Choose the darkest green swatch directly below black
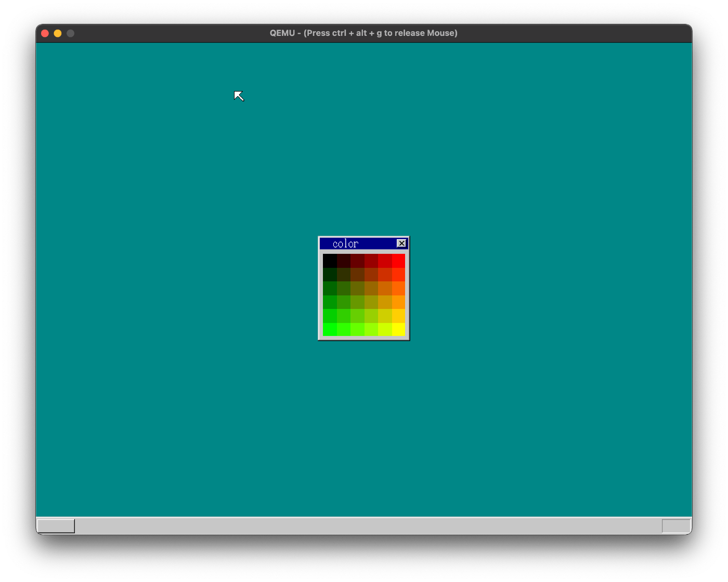 tap(330, 275)
